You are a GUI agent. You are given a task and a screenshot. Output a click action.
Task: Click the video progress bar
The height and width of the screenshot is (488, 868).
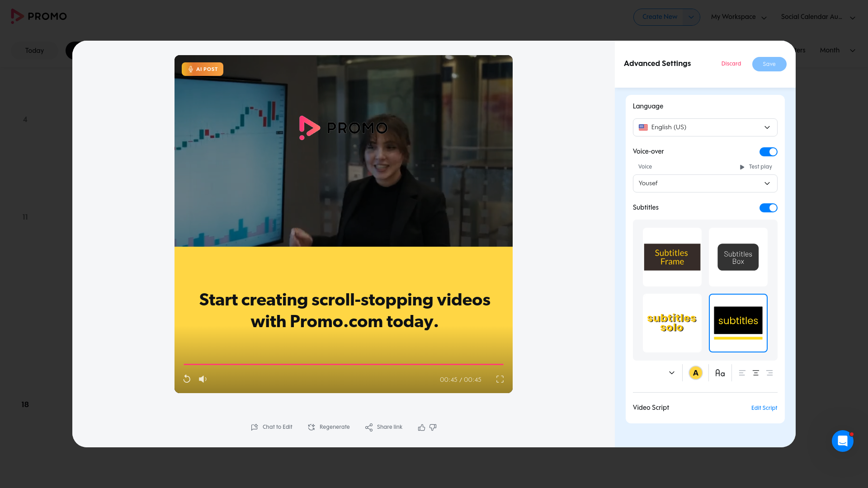tap(344, 364)
